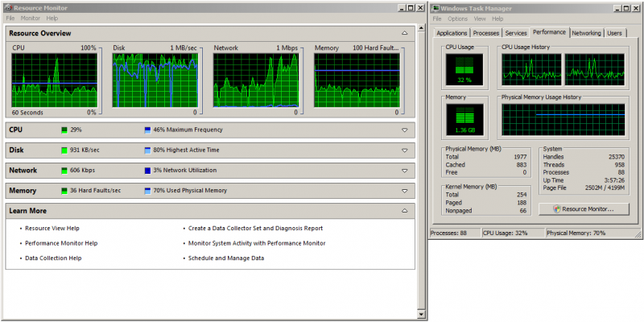The width and height of the screenshot is (644, 322).
Task: Open File menu in Task Manager
Action: [x=437, y=19]
